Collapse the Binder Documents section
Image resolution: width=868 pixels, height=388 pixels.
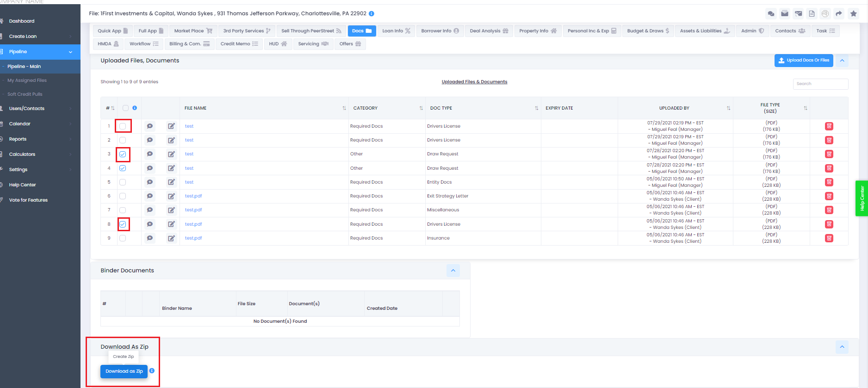click(x=453, y=271)
